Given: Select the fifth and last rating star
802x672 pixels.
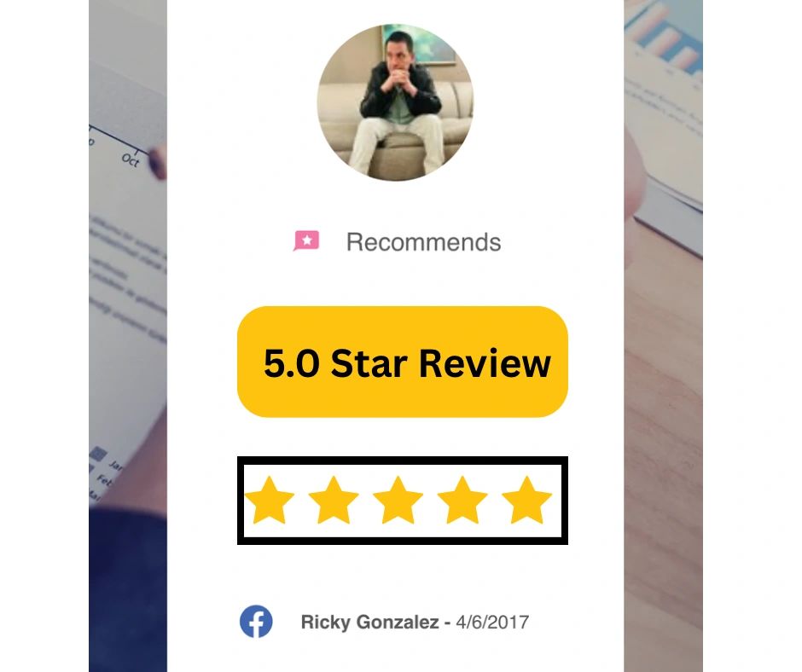Looking at the screenshot, I should [526, 501].
